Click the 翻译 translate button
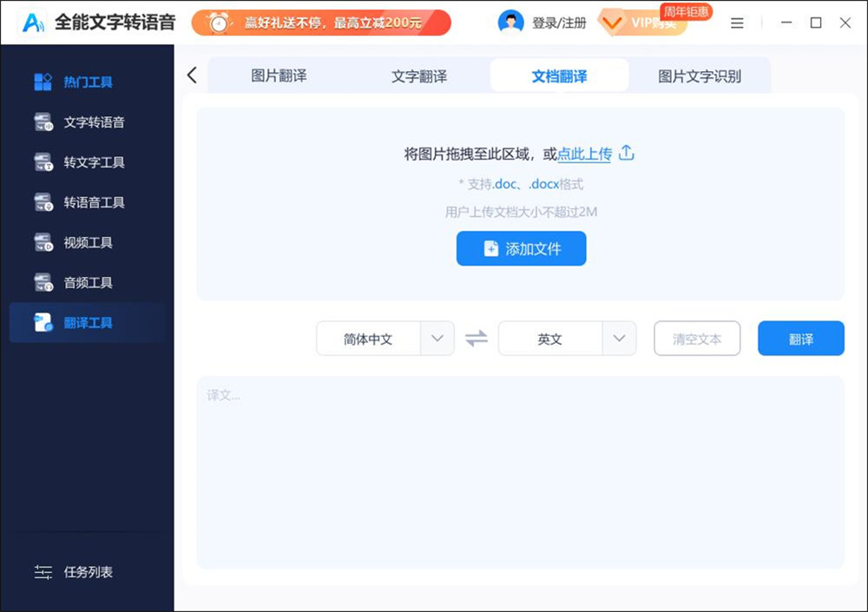The width and height of the screenshot is (868, 612). tap(801, 339)
